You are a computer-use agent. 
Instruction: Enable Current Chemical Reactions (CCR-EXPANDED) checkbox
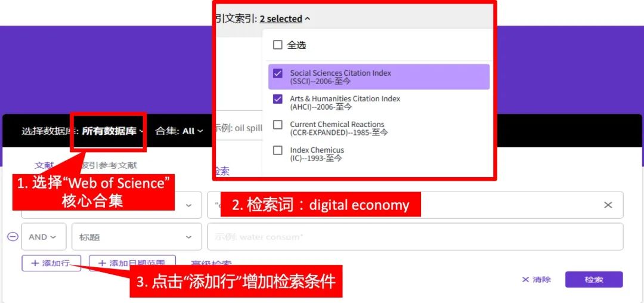point(278,125)
